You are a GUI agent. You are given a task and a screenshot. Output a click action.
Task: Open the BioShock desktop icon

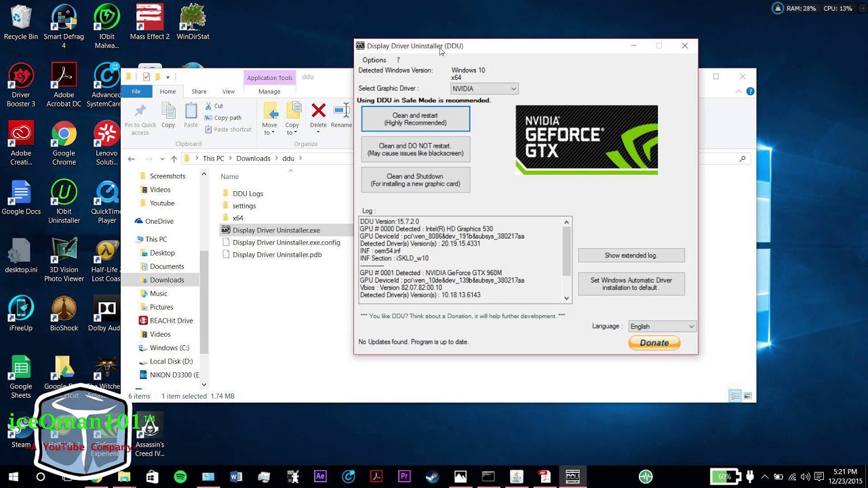(x=64, y=313)
